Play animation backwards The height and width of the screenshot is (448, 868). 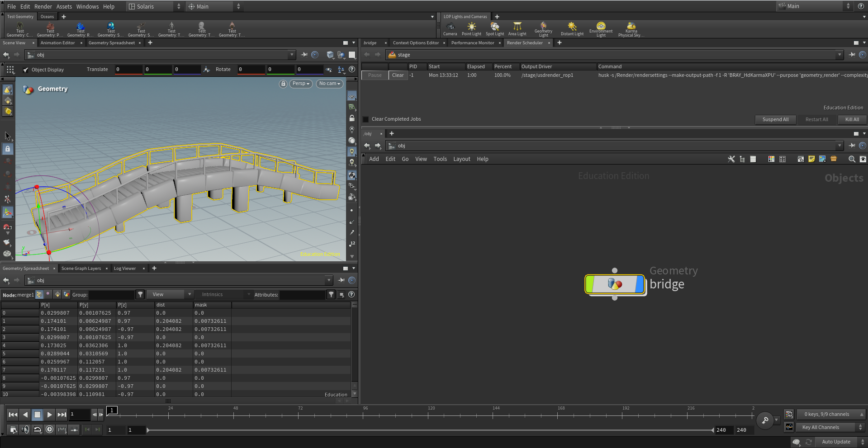click(25, 415)
